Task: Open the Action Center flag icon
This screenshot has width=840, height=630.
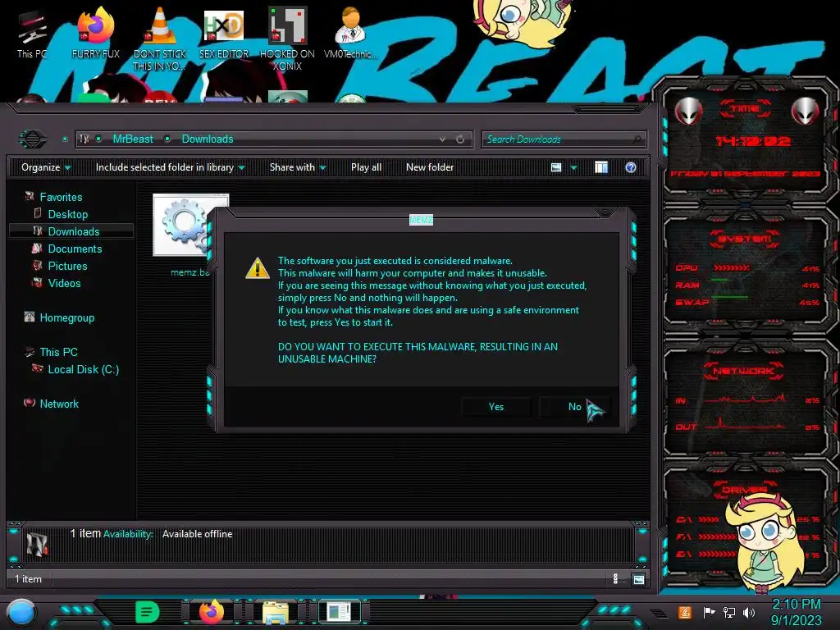Action: (x=709, y=612)
